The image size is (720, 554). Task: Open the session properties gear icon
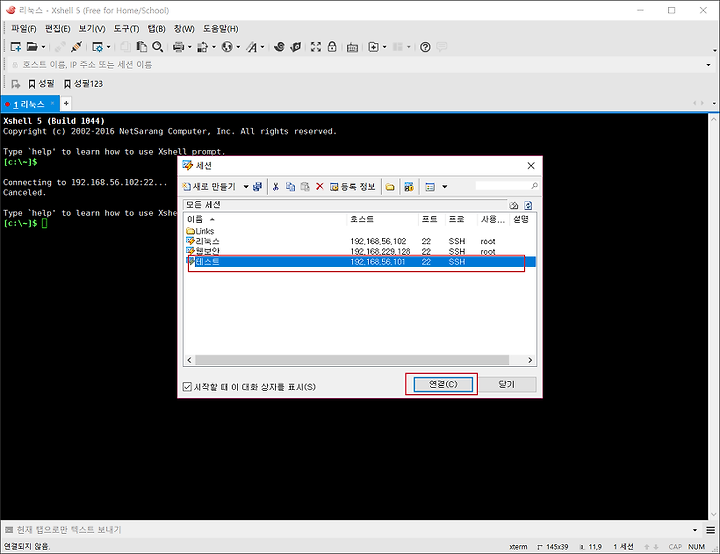click(x=97, y=47)
